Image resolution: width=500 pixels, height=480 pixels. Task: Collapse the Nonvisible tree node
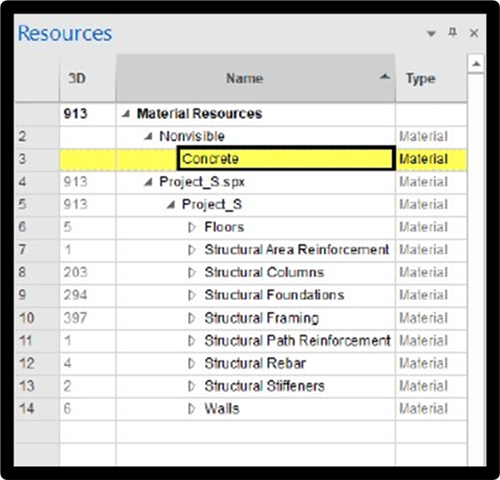(148, 136)
